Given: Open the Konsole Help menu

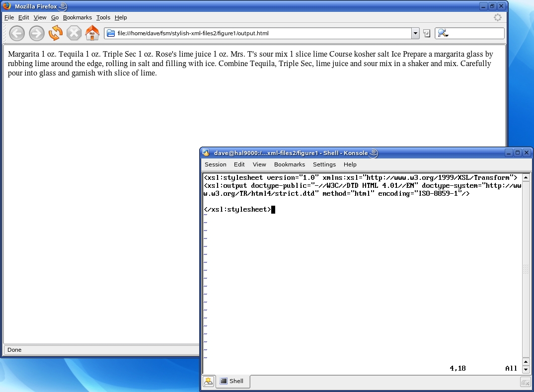Looking at the screenshot, I should 350,164.
